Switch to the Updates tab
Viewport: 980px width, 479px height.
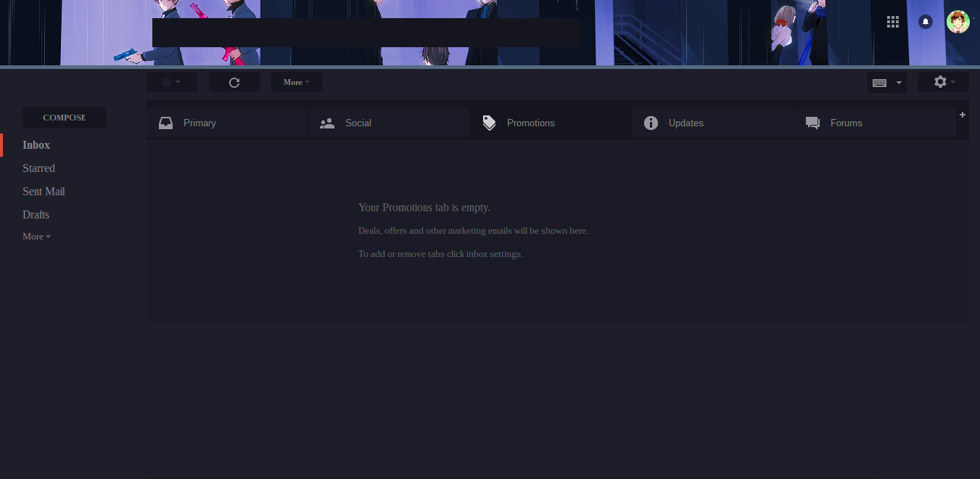[712, 123]
